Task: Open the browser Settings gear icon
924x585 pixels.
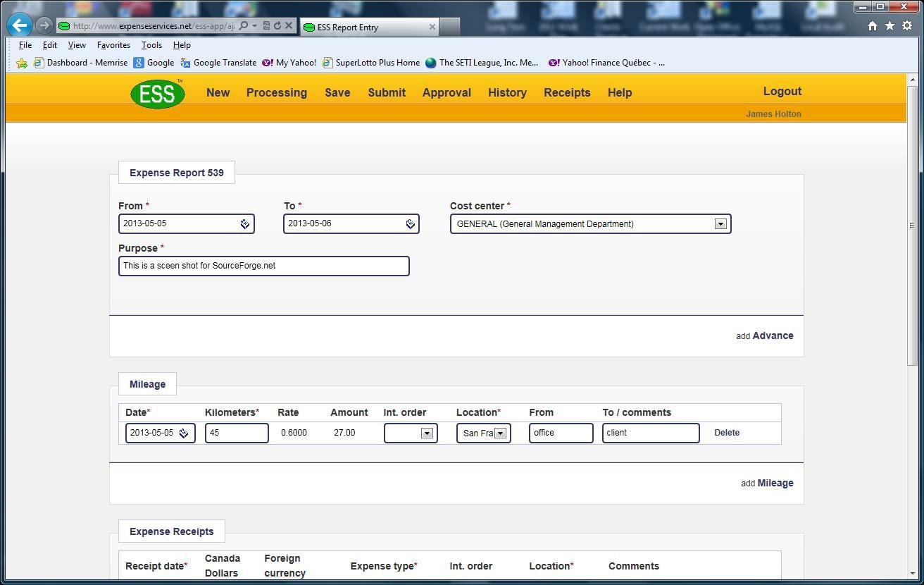Action: pyautogui.click(x=907, y=25)
